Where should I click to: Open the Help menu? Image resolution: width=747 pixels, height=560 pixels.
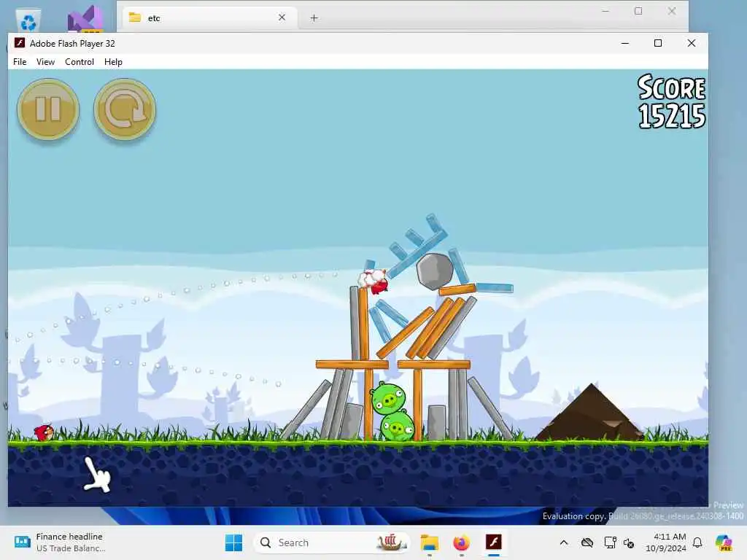[113, 62]
